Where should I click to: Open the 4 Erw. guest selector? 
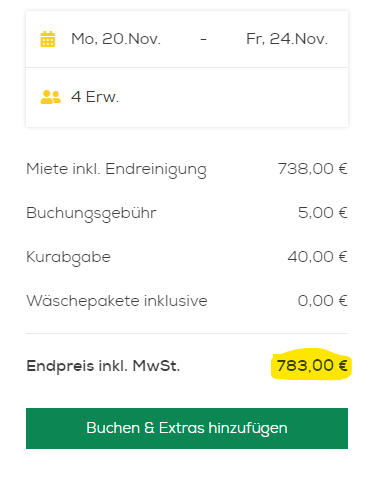pos(95,97)
